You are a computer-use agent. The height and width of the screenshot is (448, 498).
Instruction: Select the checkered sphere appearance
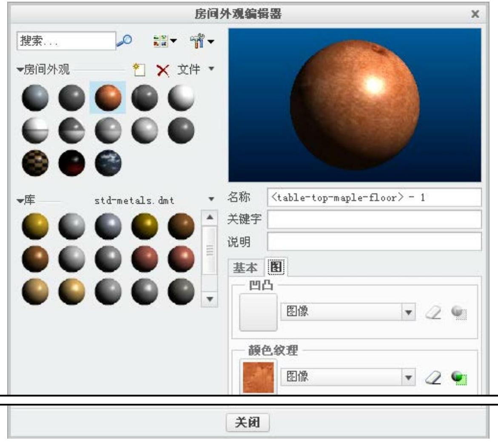35,163
